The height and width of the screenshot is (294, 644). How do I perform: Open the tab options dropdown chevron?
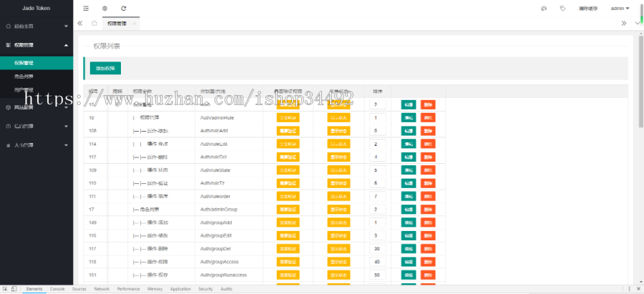pyautogui.click(x=635, y=23)
